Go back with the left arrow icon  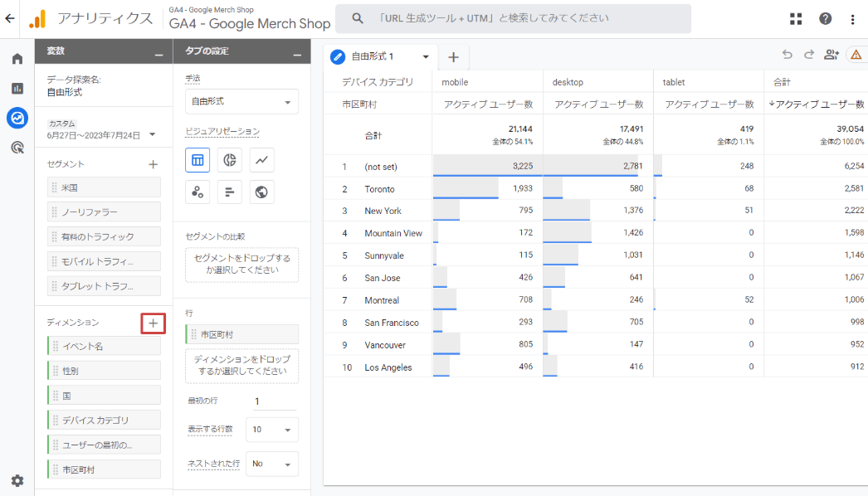coord(9,18)
